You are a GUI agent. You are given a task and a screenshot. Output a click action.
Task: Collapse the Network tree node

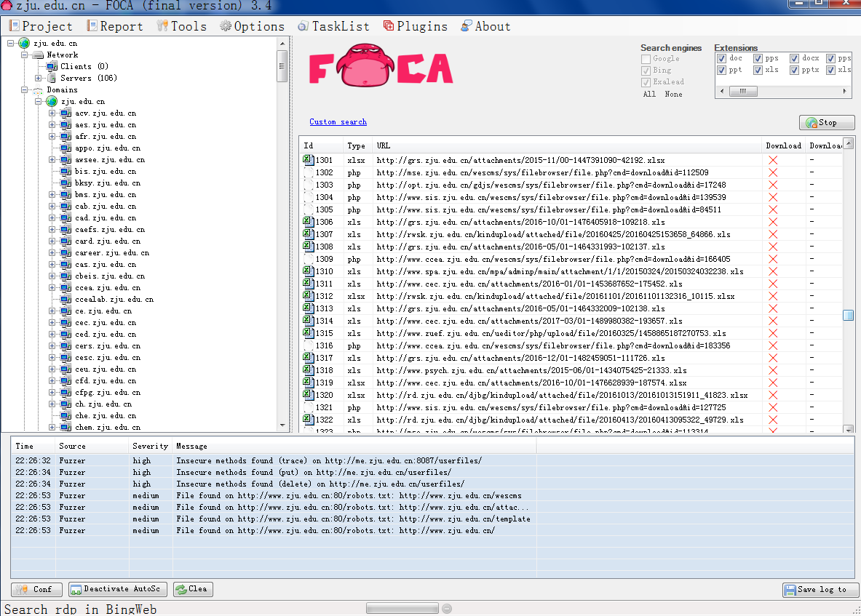click(24, 55)
